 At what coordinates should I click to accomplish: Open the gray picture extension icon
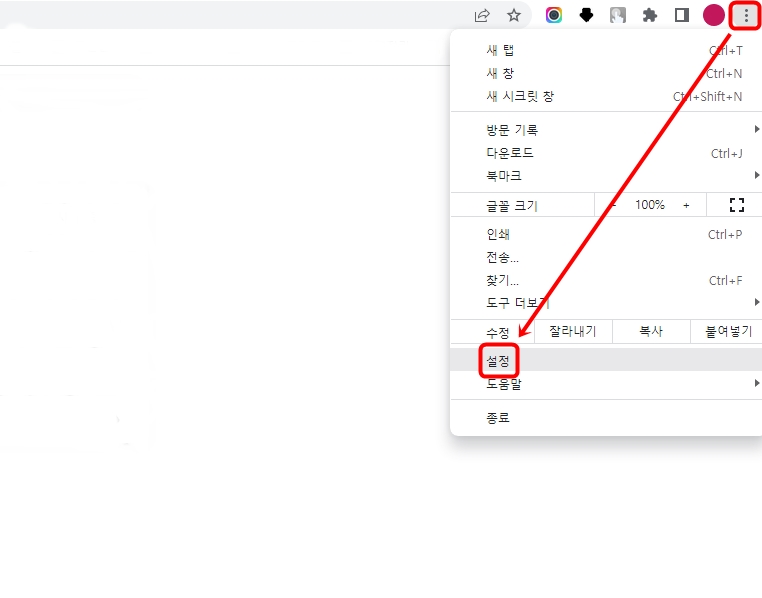[x=618, y=16]
